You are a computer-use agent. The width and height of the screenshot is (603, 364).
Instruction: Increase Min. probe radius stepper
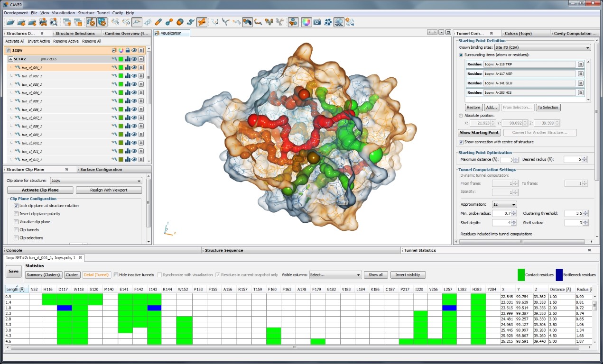pos(514,212)
